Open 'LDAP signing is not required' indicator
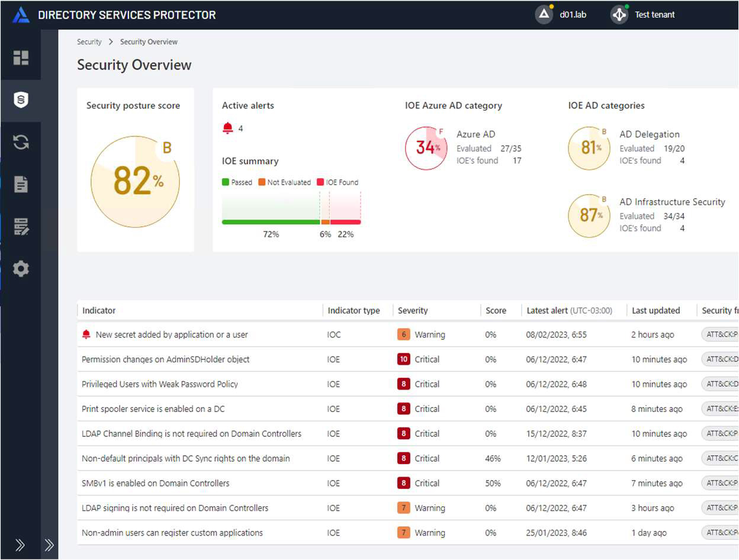Image resolution: width=739 pixels, height=560 pixels. pos(175,508)
